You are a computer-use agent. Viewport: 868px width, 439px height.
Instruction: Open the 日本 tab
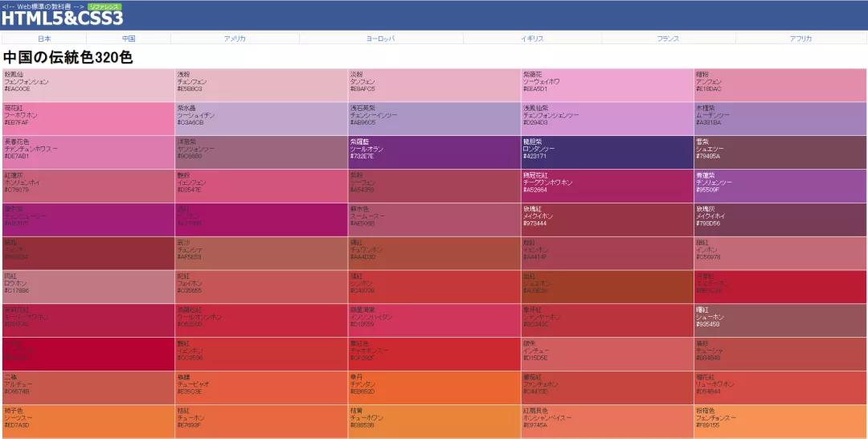pyautogui.click(x=44, y=39)
